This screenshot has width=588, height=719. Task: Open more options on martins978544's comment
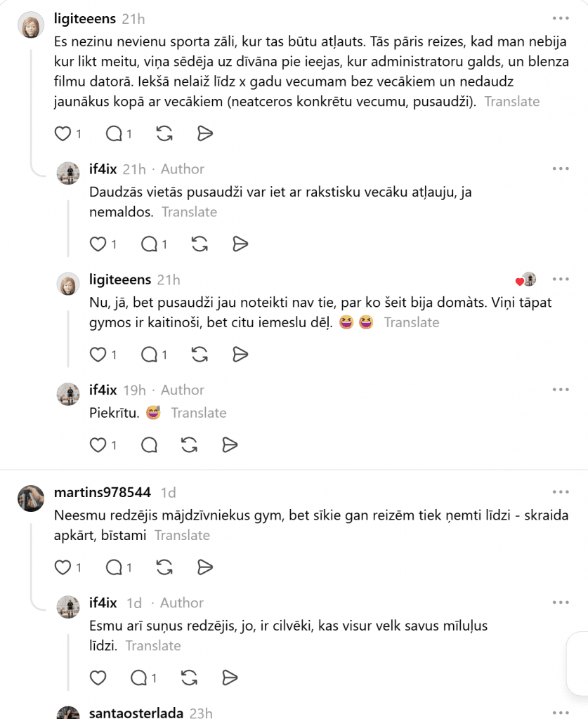[x=561, y=492]
